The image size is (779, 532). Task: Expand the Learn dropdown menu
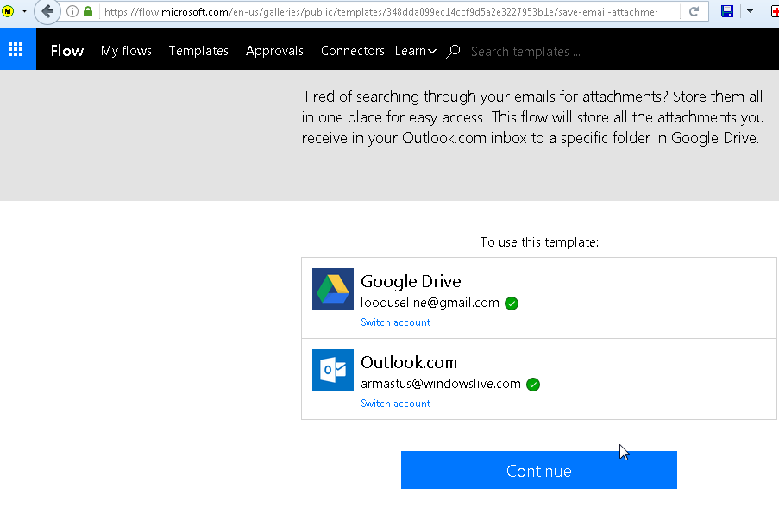415,51
